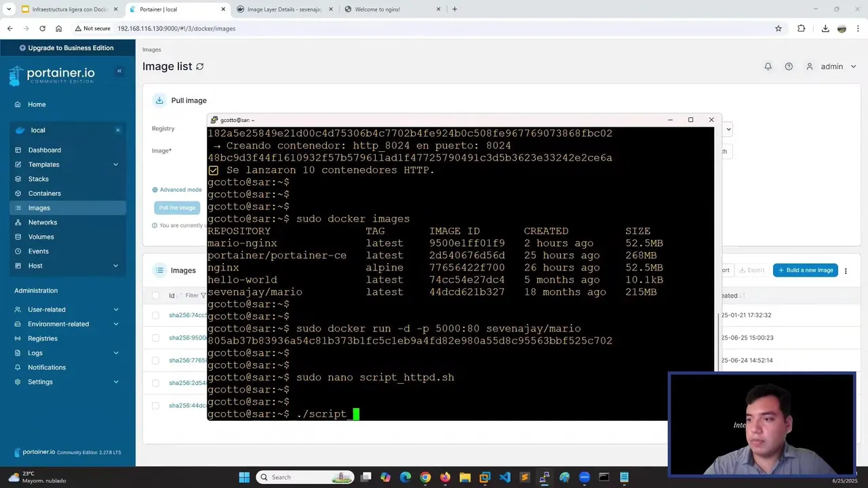Open a new browser tab
Image resolution: width=868 pixels, height=488 pixels.
[x=454, y=9]
